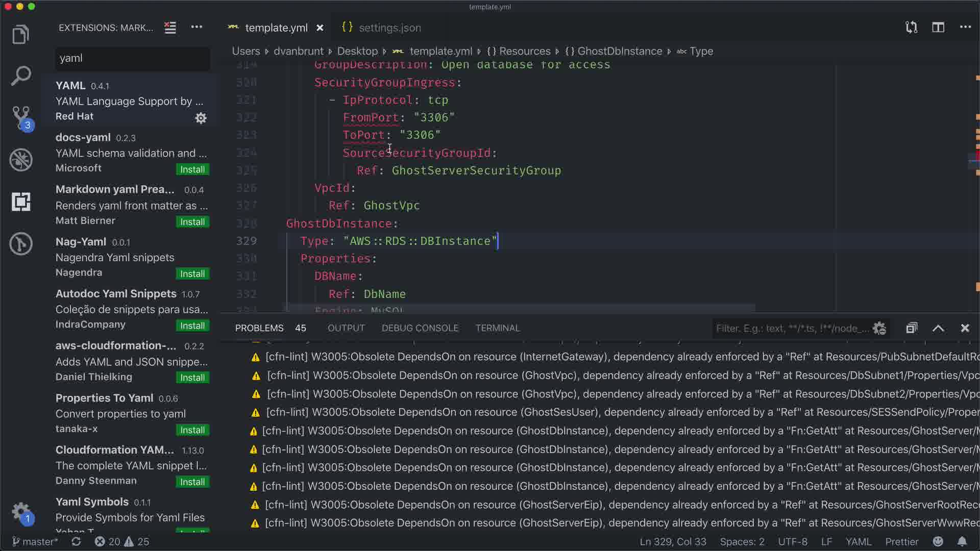This screenshot has width=980, height=551.
Task: Switch to the TERMINAL panel tab
Action: pyautogui.click(x=497, y=328)
